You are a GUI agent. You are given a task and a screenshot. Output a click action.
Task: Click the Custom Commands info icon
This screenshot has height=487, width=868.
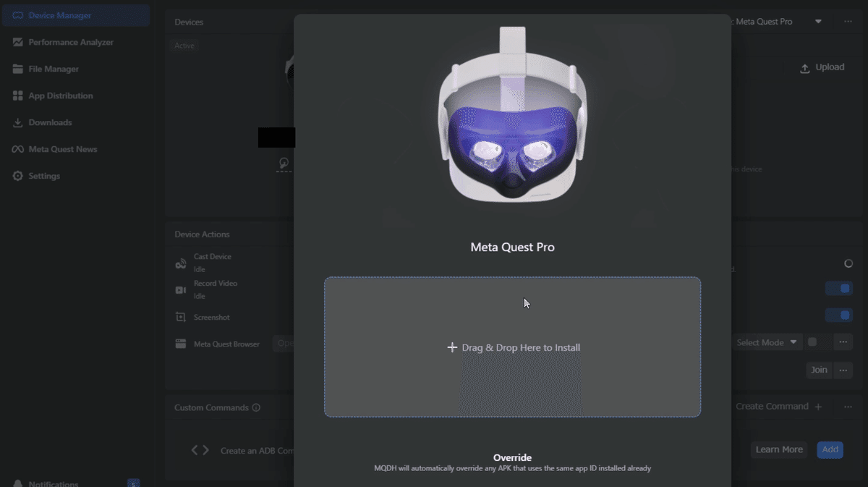click(x=256, y=407)
